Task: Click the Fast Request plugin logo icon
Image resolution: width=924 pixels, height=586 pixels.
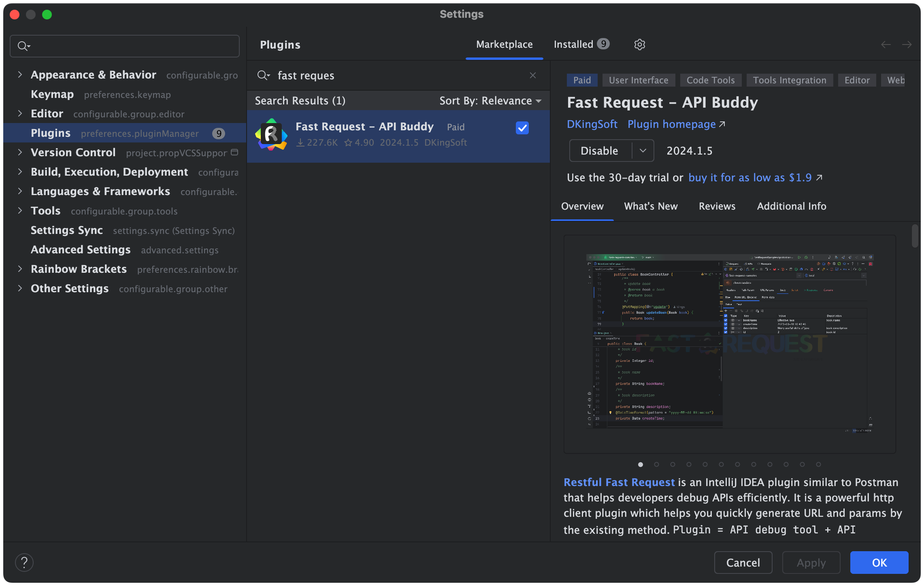Action: 271,134
